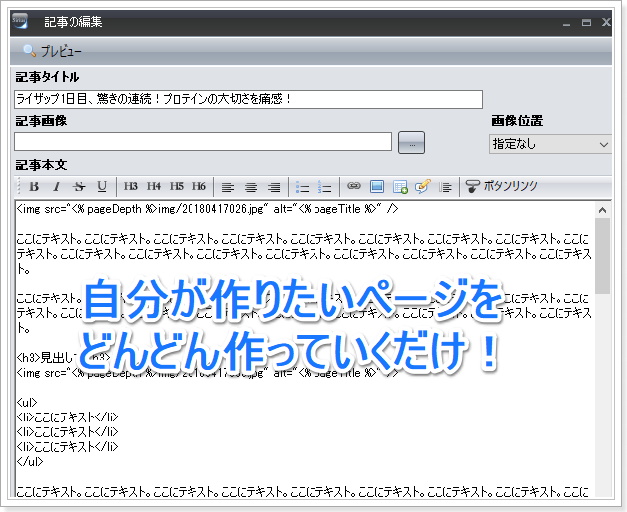
Task: Insert image with the picture icon
Action: [377, 186]
